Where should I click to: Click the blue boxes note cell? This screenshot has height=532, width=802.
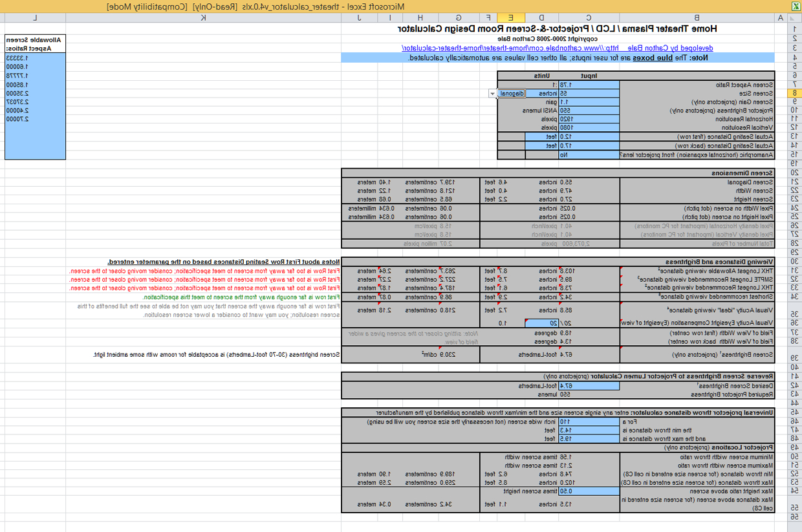click(558, 58)
